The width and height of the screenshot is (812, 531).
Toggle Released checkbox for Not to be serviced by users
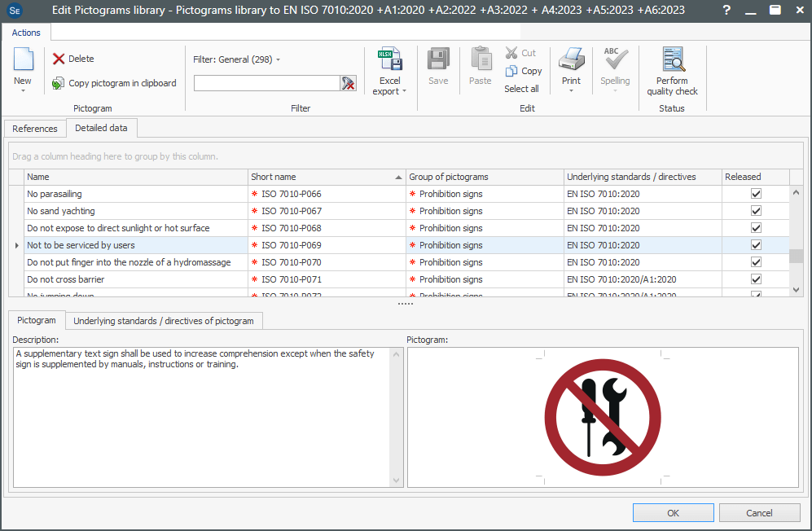point(756,245)
